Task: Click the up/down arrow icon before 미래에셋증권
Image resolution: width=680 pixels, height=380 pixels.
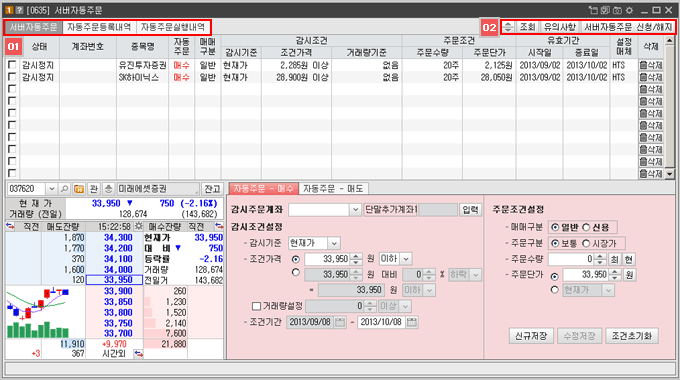Action: [x=108, y=189]
